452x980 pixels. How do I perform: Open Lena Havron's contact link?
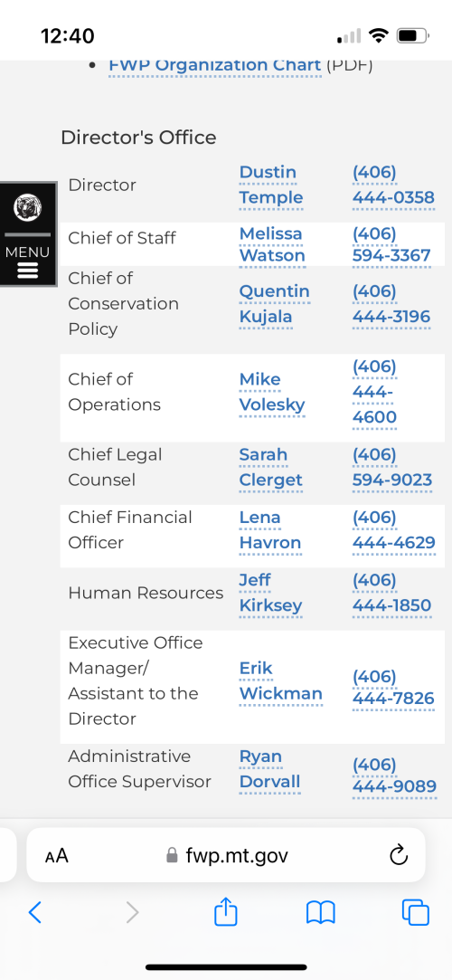coord(270,530)
